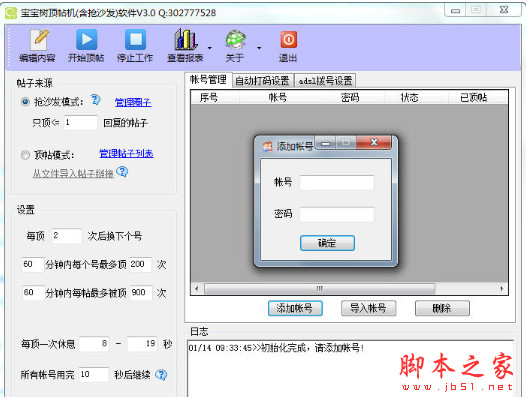Screen dimensions: 526x398
Task: Select 顶帖模式 radio button
Action: [25, 155]
